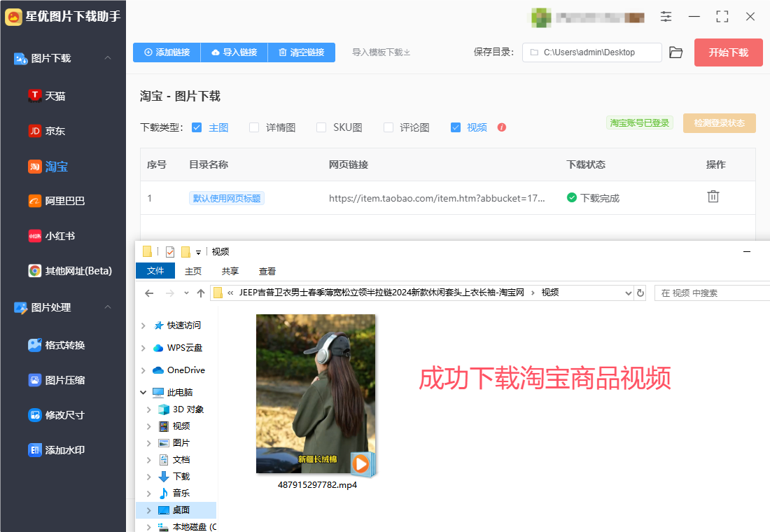Screen dimensions: 770x532
Task: Open the Tmall (天猫) downloader
Action: tap(47, 96)
